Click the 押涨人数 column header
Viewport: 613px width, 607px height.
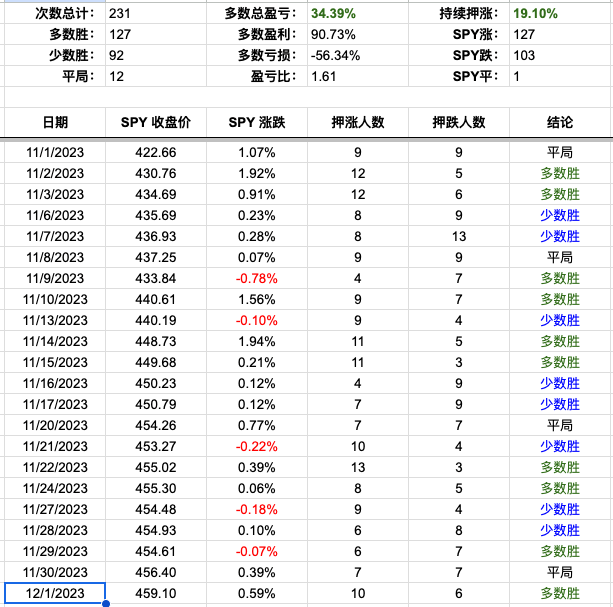click(358, 122)
